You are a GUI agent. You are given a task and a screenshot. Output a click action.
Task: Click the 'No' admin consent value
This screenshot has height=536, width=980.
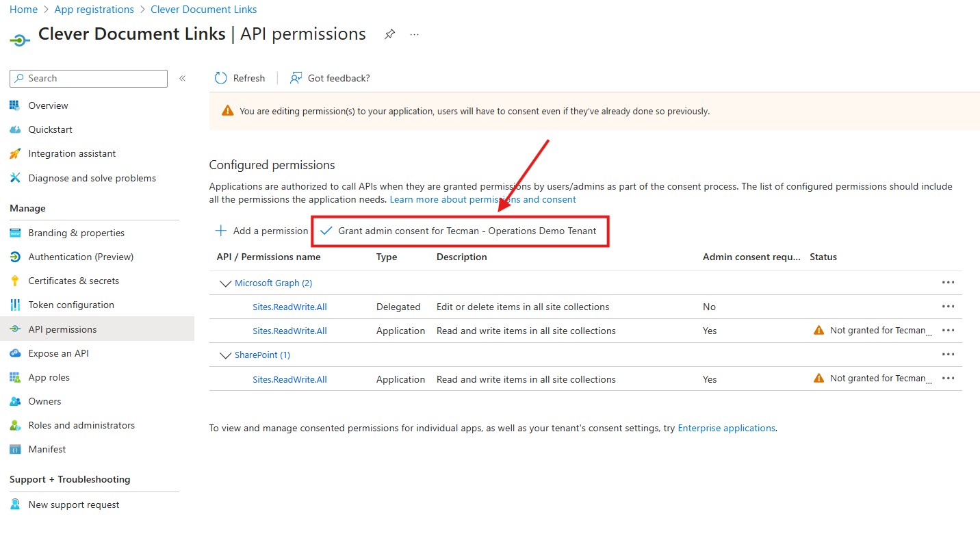[709, 307]
